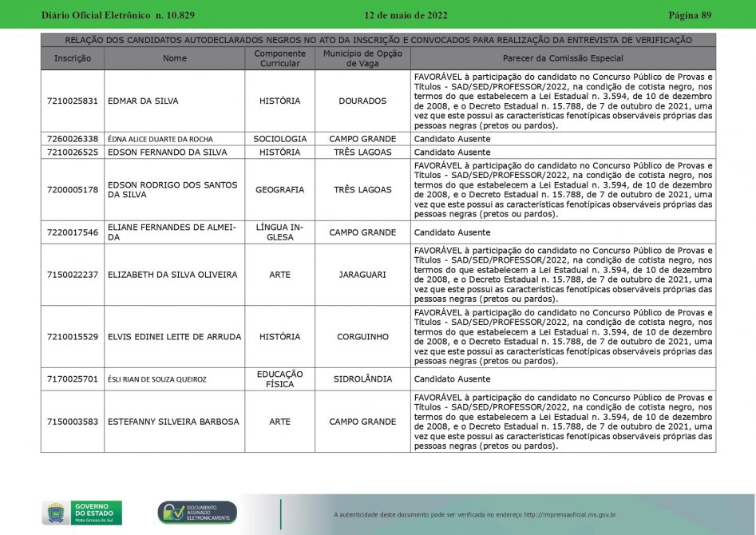Click the green Governo do Estado logo
This screenshot has height=535, width=756.
tap(96, 513)
